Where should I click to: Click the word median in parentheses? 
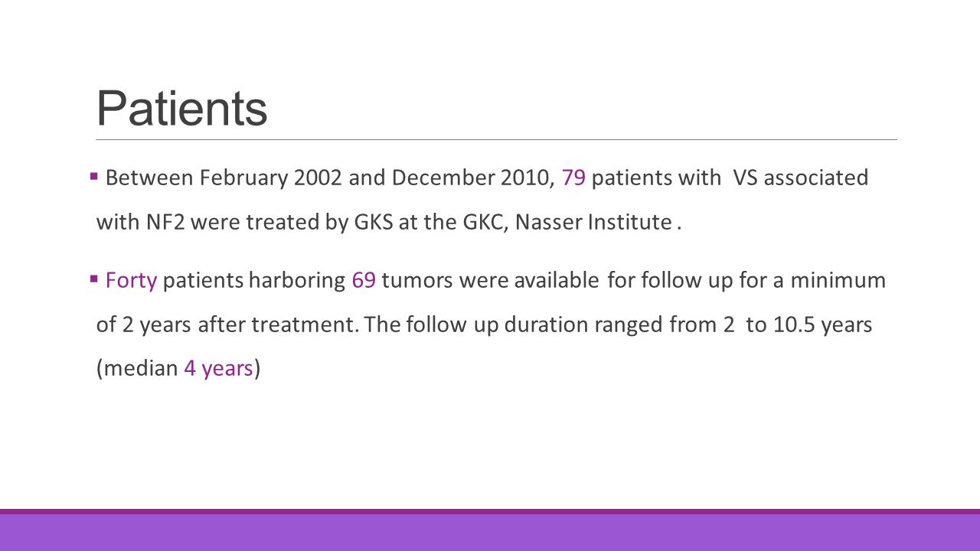click(x=142, y=369)
